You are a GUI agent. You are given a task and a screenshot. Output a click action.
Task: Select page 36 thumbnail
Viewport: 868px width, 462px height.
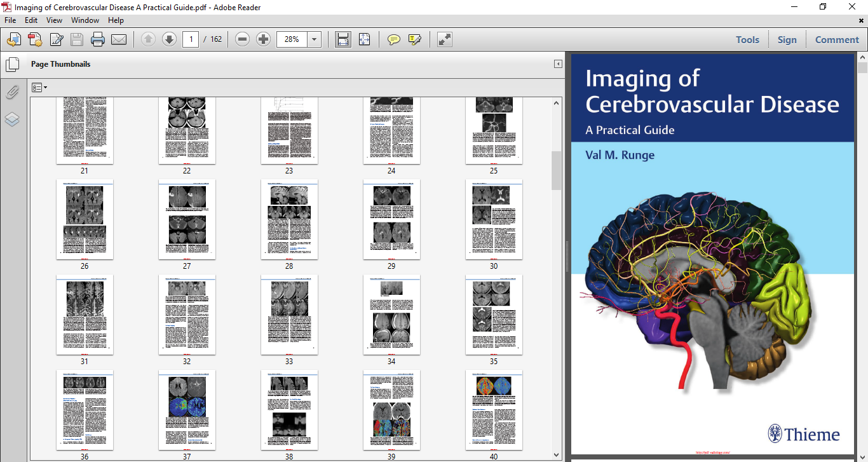(85, 410)
